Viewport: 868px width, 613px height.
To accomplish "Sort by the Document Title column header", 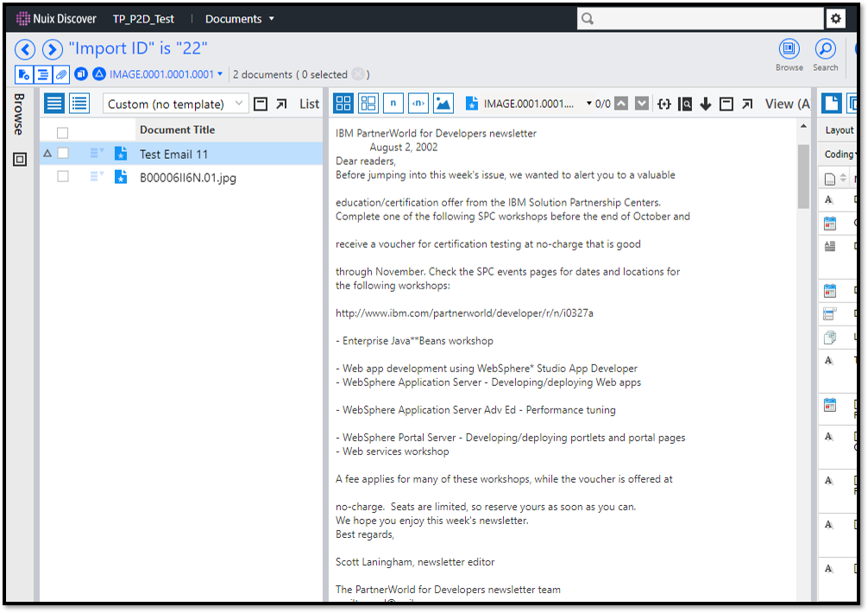I will (177, 130).
